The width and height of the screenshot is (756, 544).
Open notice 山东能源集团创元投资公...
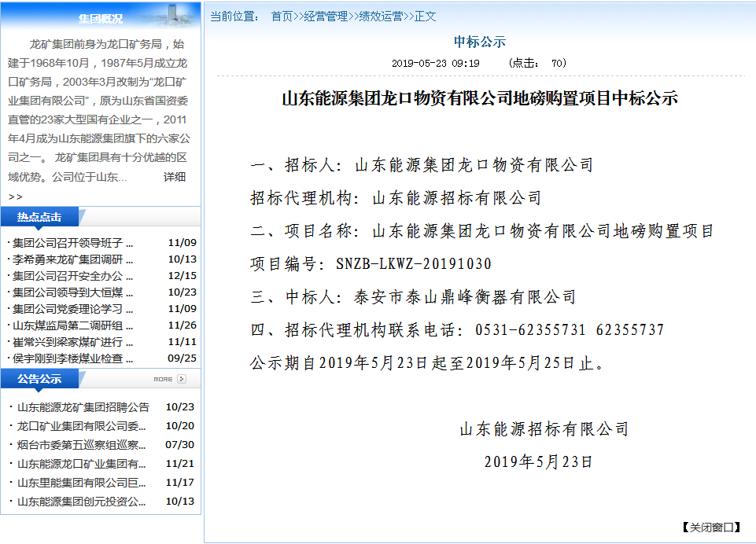pos(82,502)
